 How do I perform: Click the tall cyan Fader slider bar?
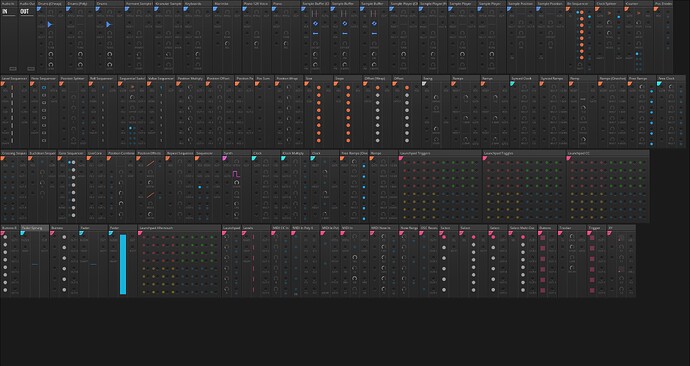(x=123, y=264)
